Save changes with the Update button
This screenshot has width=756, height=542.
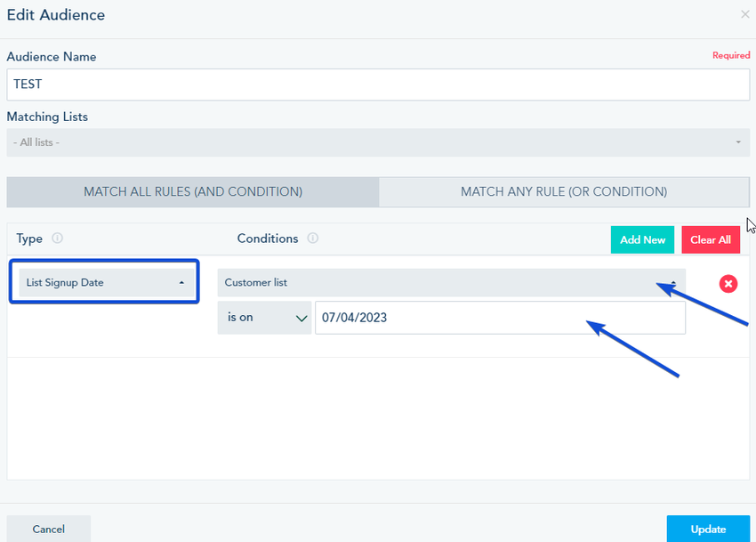(x=708, y=529)
